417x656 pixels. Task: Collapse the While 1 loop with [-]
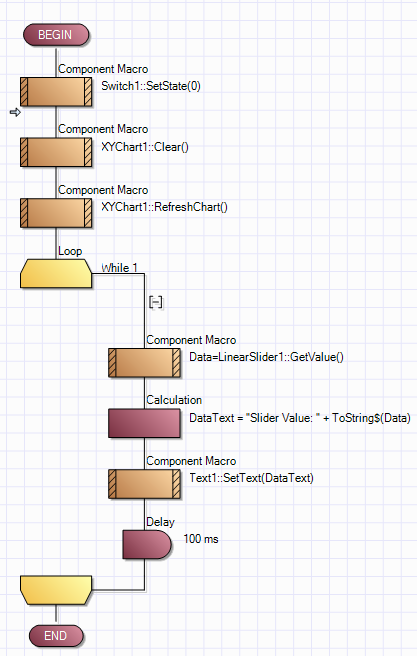point(156,302)
